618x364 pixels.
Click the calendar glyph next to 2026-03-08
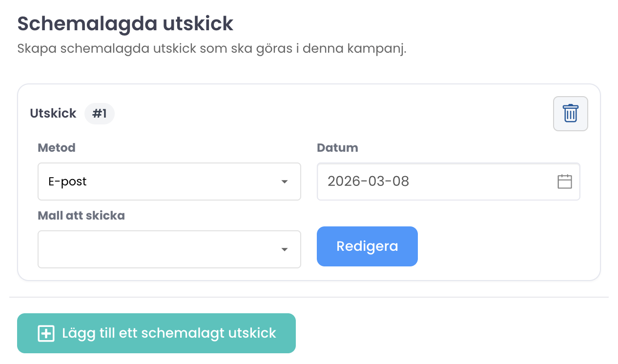point(564,182)
